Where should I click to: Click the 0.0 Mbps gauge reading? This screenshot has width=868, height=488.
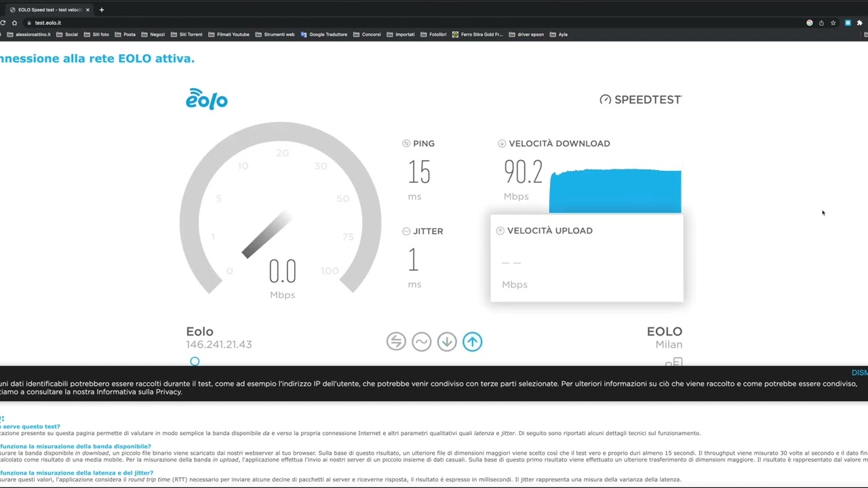pyautogui.click(x=283, y=272)
